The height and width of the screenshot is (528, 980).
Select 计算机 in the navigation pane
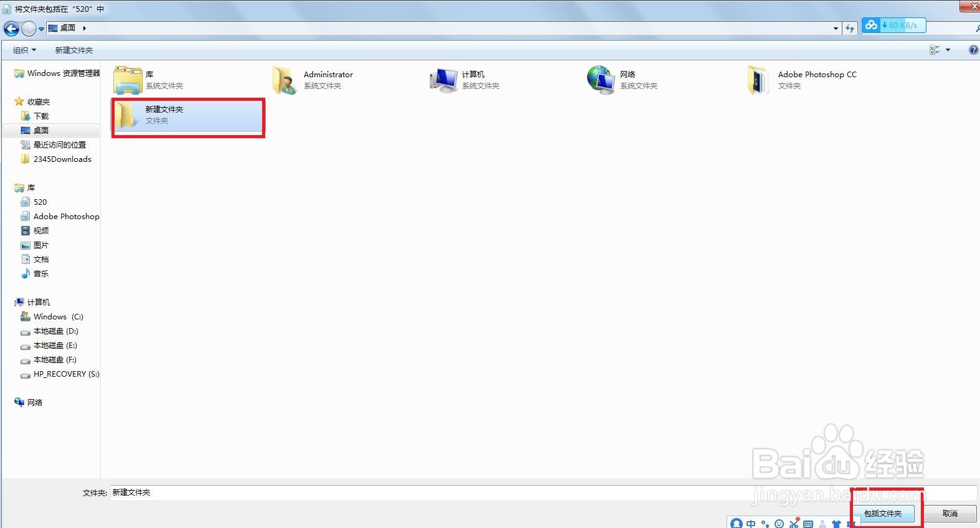32,302
